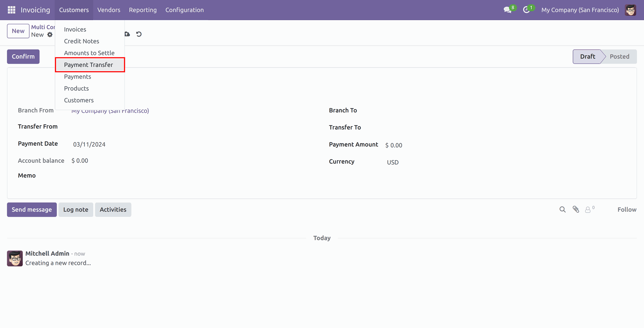Open the conversations chat icon
This screenshot has height=328, width=644.
tap(507, 10)
